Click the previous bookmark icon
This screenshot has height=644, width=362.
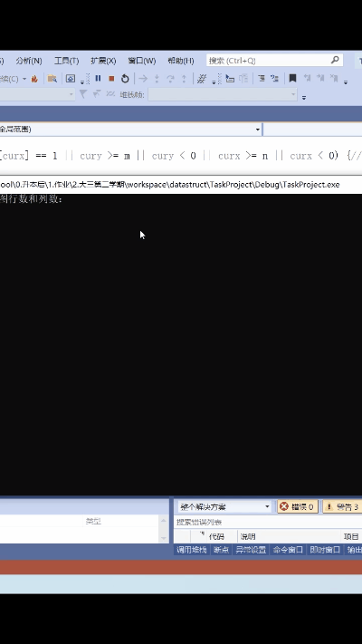click(307, 78)
